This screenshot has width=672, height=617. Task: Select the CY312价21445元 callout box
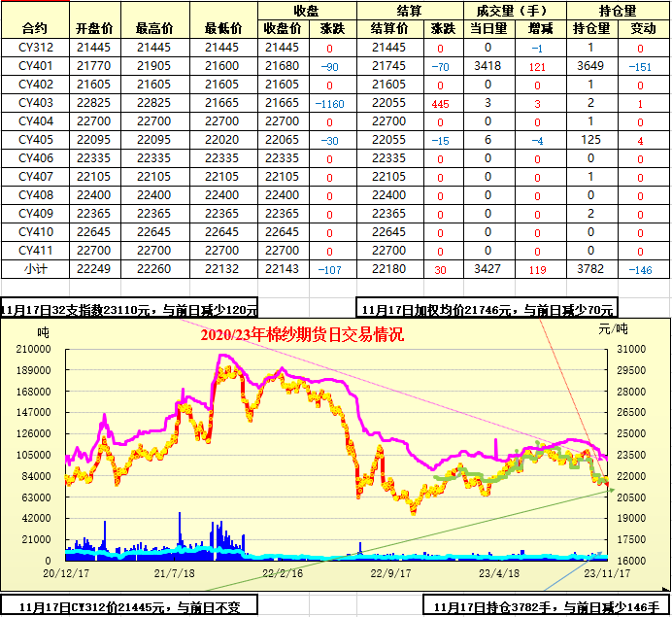(x=130, y=607)
